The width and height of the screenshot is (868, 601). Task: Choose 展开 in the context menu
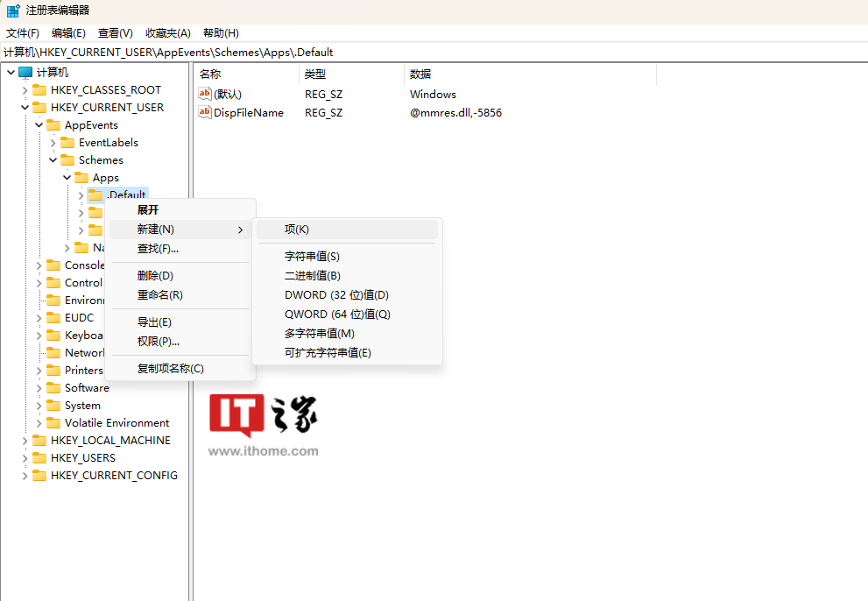182,210
